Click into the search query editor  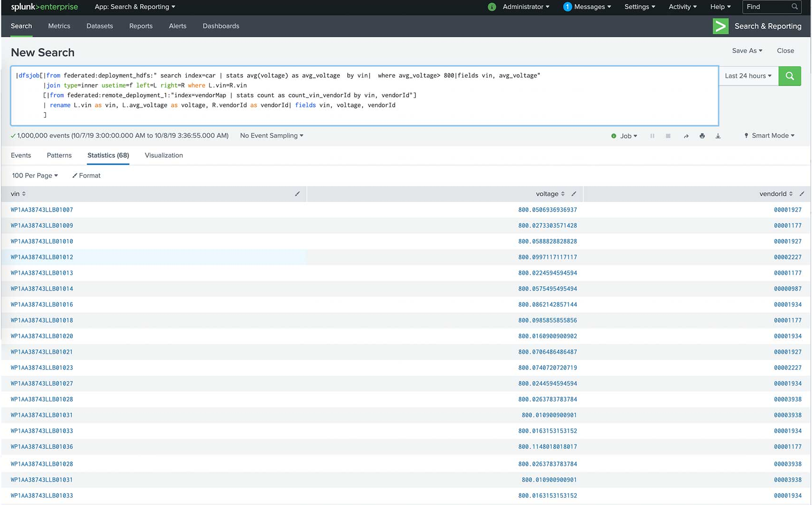364,96
